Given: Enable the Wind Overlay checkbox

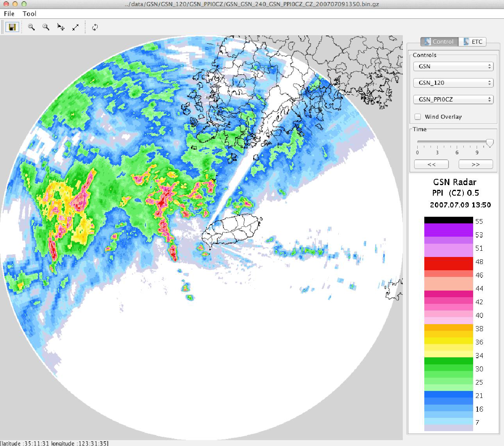Looking at the screenshot, I should [x=418, y=116].
